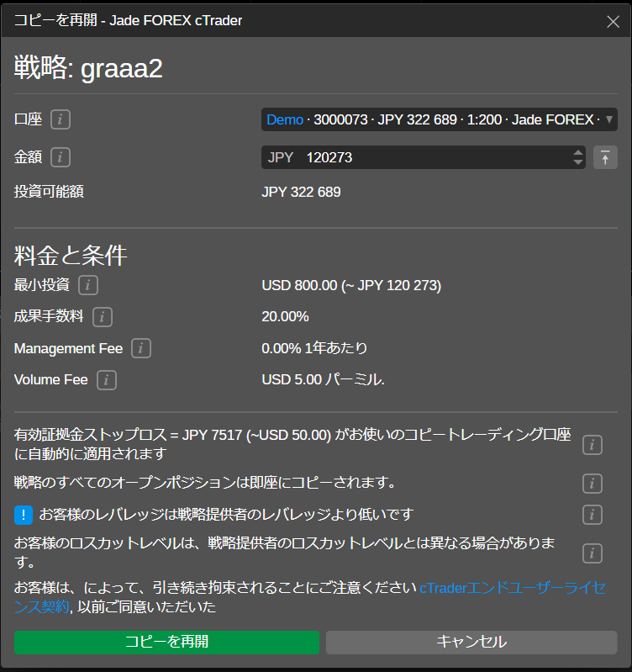Click Management Fee info icon
This screenshot has width=632, height=672.
pos(140,348)
